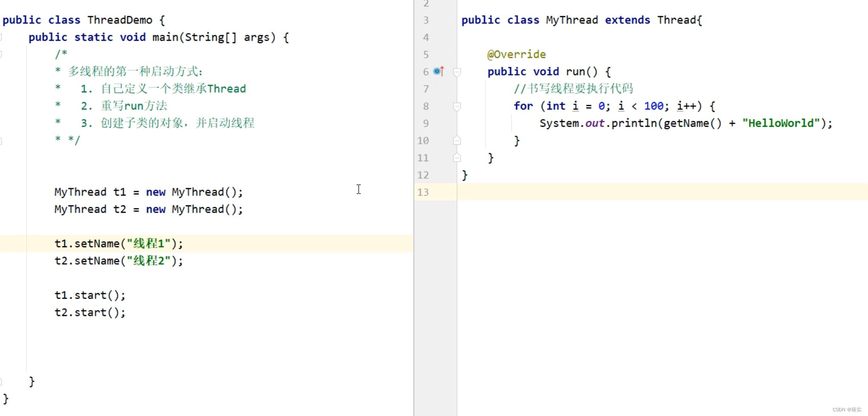Click the italic out field in System.out
Screen dimensions: 868x416
(595, 123)
